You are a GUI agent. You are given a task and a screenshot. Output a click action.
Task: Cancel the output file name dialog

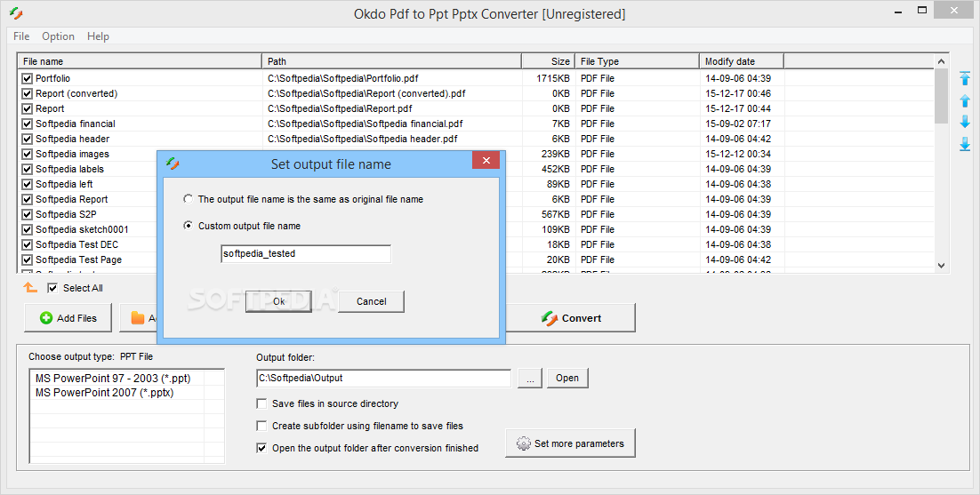coord(371,301)
